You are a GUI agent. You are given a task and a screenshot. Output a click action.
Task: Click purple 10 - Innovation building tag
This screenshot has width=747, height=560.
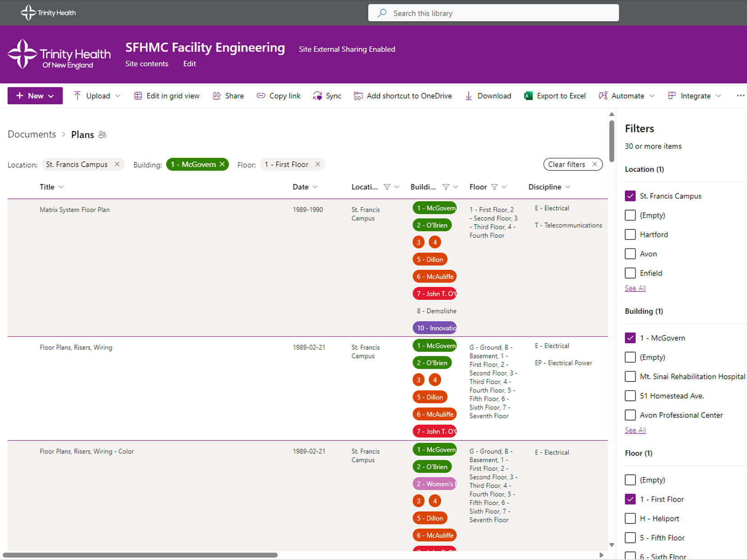coord(435,328)
